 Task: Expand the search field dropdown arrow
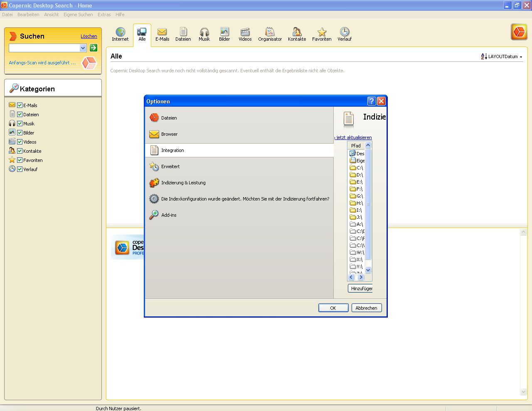83,48
